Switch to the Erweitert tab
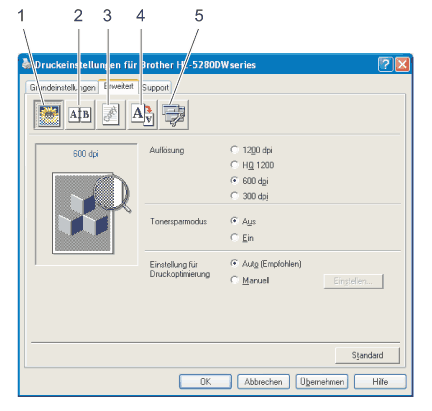Image resolution: width=432 pixels, height=411 pixels. tap(118, 86)
